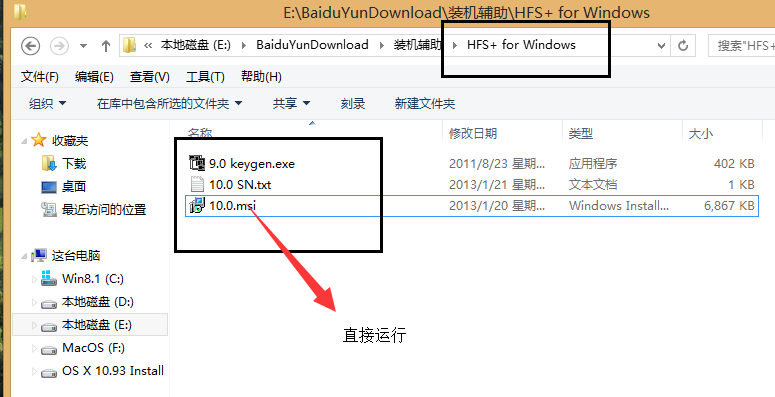Viewport: 775px width, 397px height.
Task: Click the 收藏夹 star icon
Action: coord(39,140)
